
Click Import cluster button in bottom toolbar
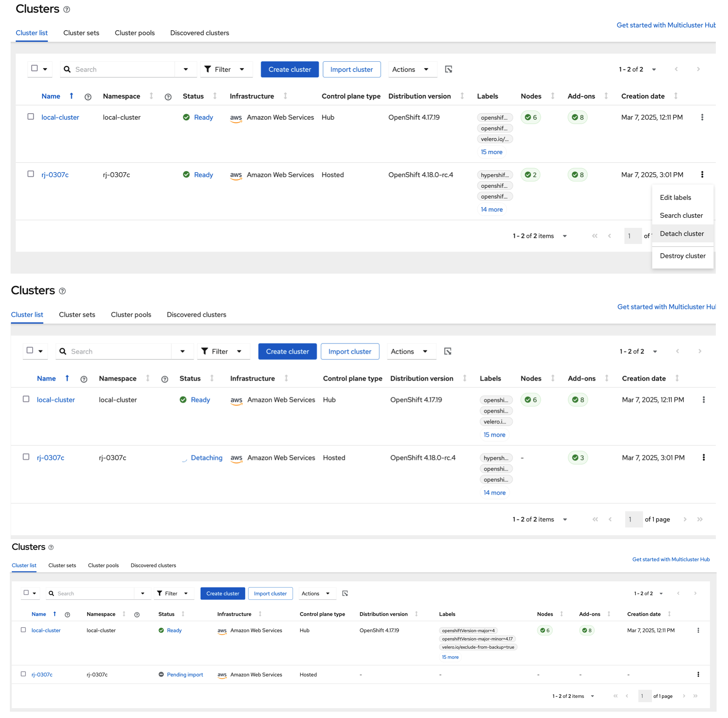(x=270, y=593)
